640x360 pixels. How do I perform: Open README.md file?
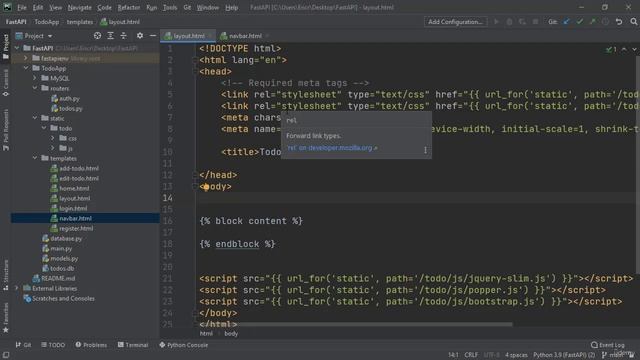coord(54,278)
